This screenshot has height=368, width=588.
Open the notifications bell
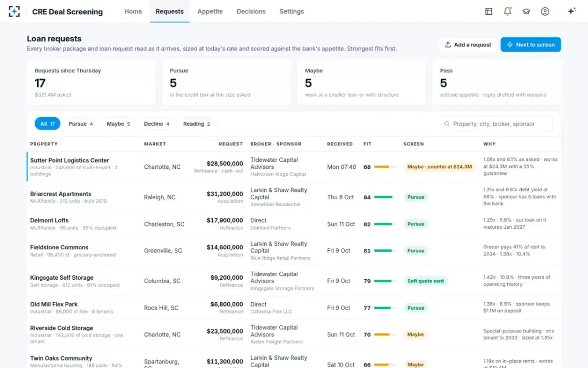[x=507, y=11]
